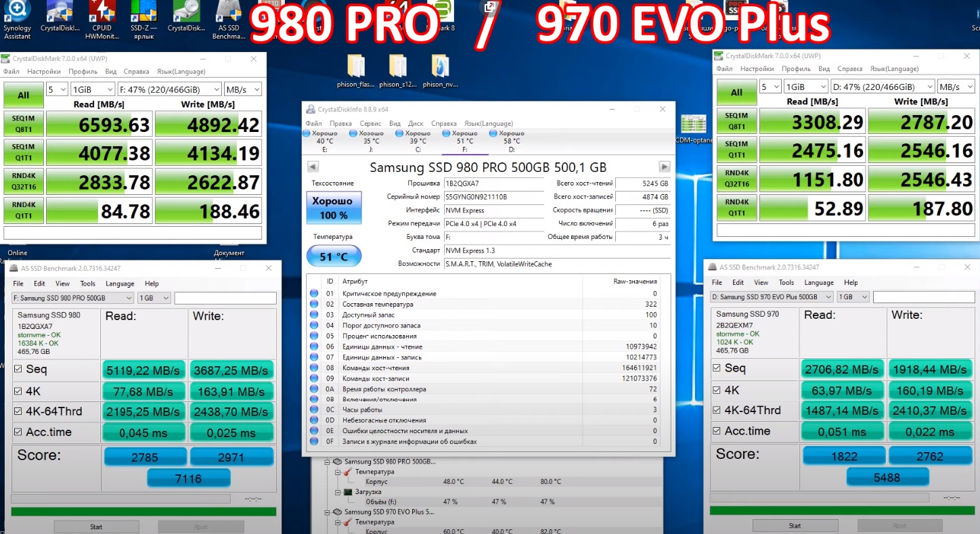Screen dimensions: 980x534
Task: Collapse Загрузка node in HWMonitor tree
Action: pos(338,492)
